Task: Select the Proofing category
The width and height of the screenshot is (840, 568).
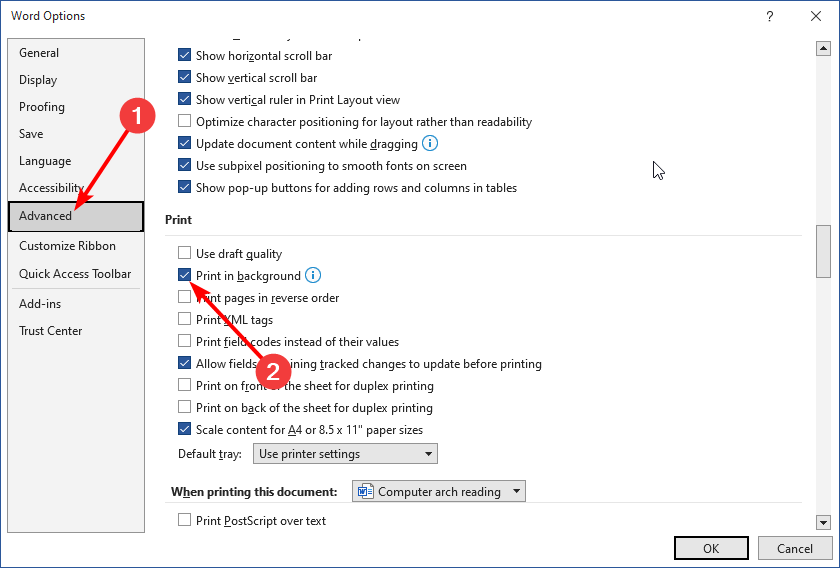Action: tap(42, 107)
